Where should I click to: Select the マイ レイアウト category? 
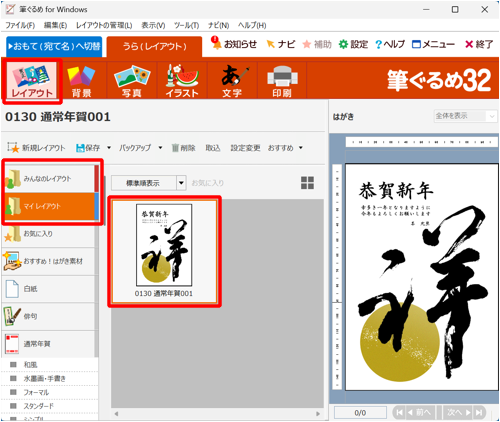click(x=50, y=206)
